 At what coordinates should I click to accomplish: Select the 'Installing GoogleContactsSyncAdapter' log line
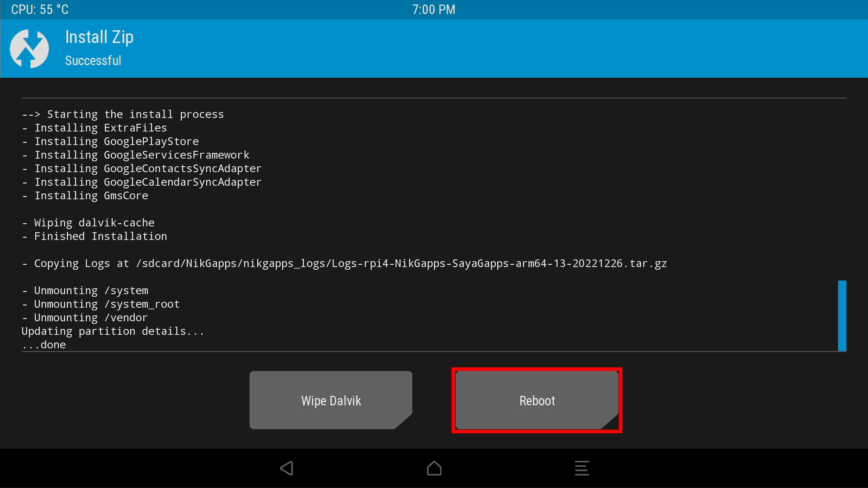pos(142,169)
